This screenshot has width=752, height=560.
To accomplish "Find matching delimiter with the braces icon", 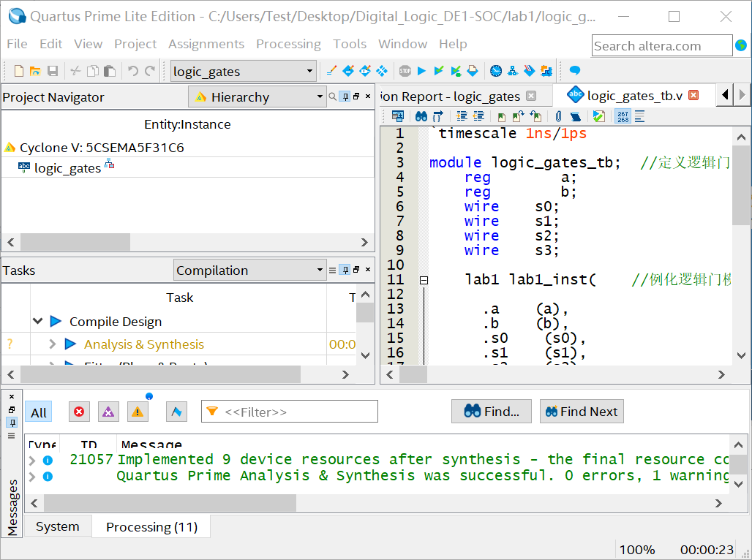I will (438, 116).
